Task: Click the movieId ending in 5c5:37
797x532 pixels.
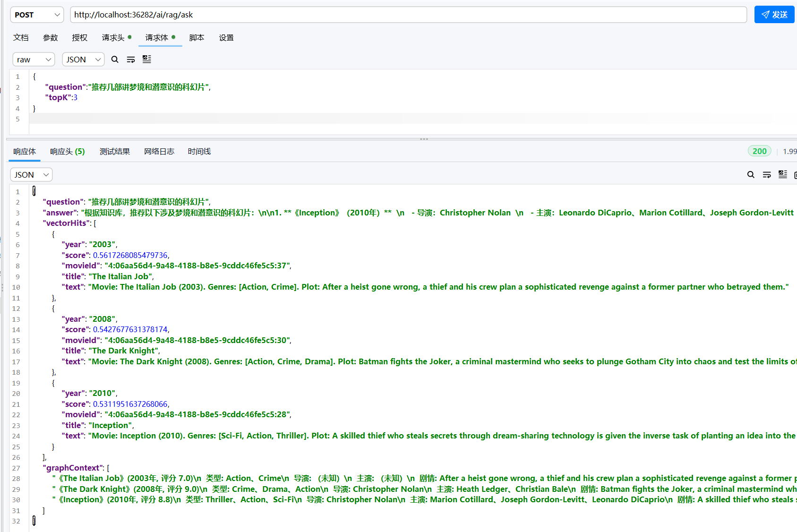Action: pos(197,266)
